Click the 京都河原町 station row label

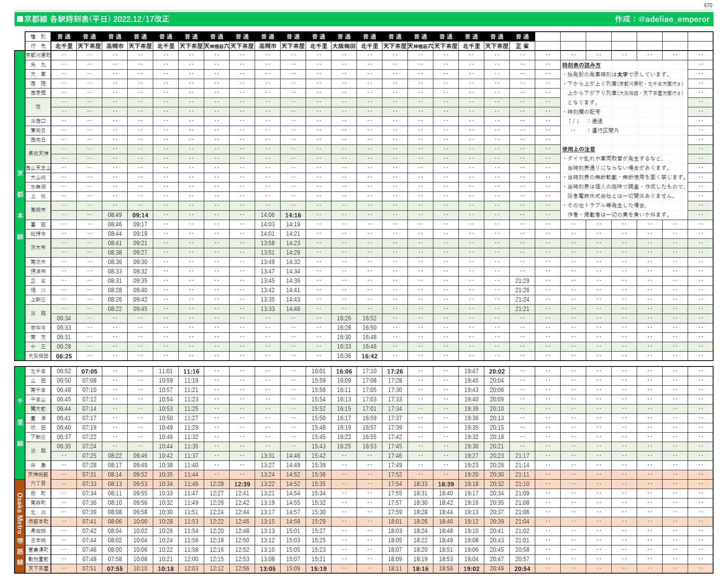point(38,55)
